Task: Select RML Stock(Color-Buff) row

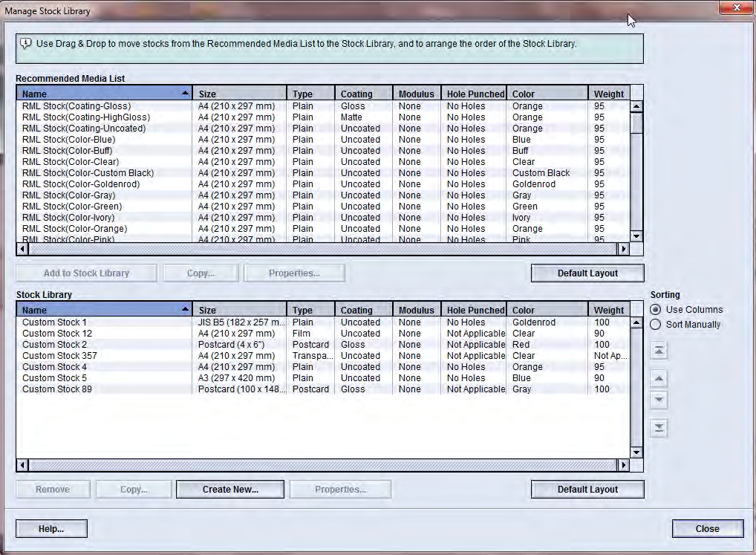Action: click(x=323, y=150)
